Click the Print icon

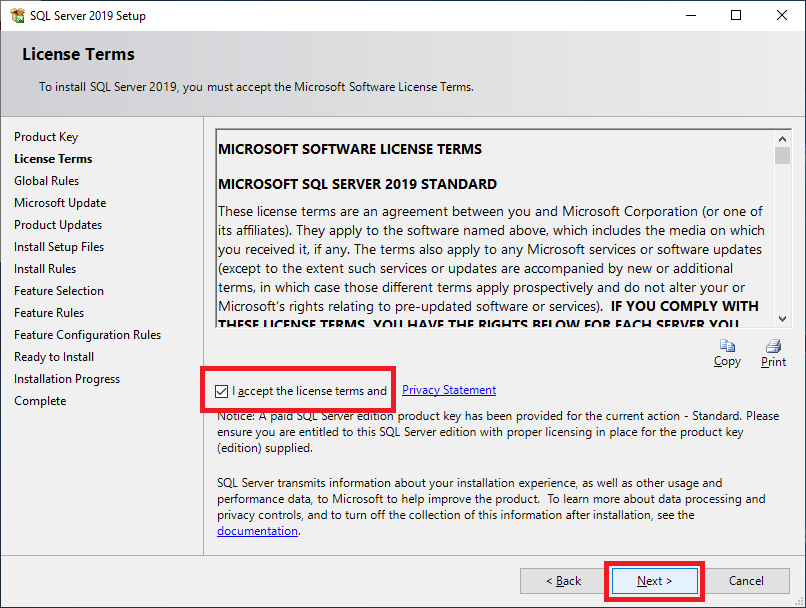[x=773, y=346]
